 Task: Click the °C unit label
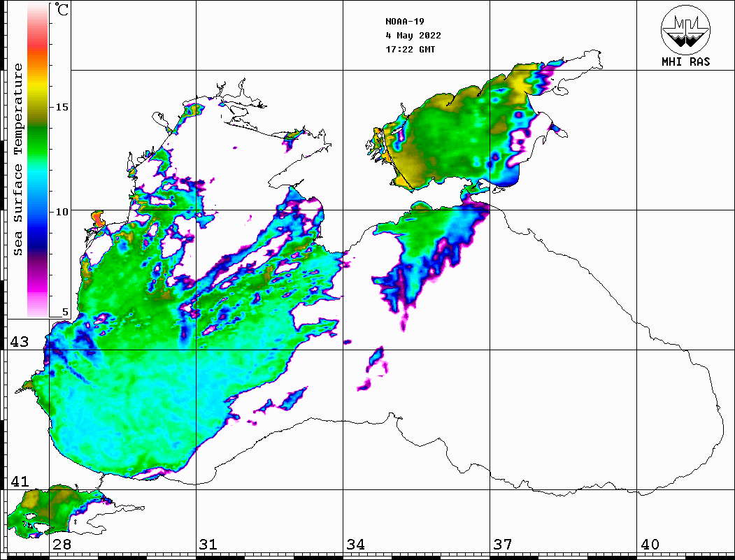[x=61, y=9]
